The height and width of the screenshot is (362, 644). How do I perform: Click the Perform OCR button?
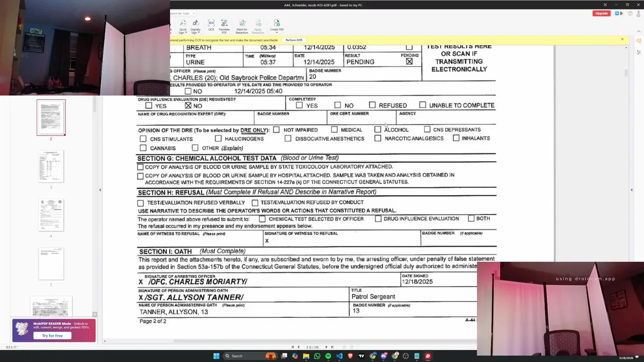(x=294, y=40)
